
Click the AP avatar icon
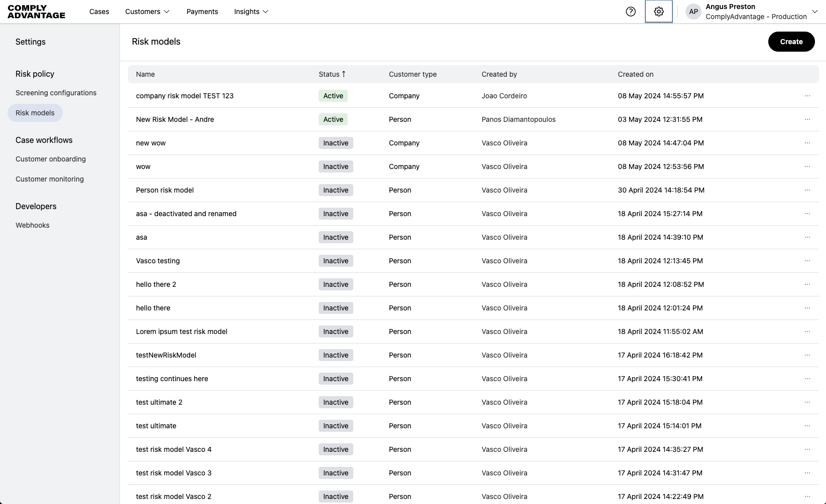point(693,11)
